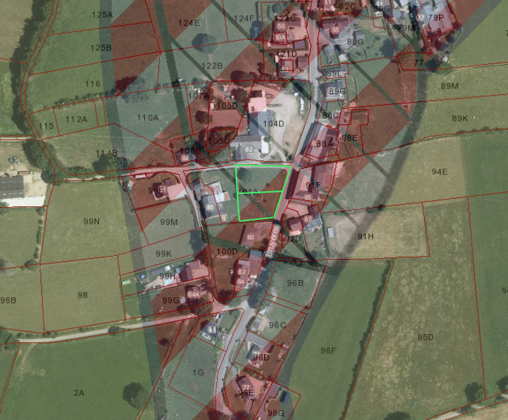Viewport: 508px width, 420px height.
Task: Click on parcel 89K
Action: coord(460,118)
